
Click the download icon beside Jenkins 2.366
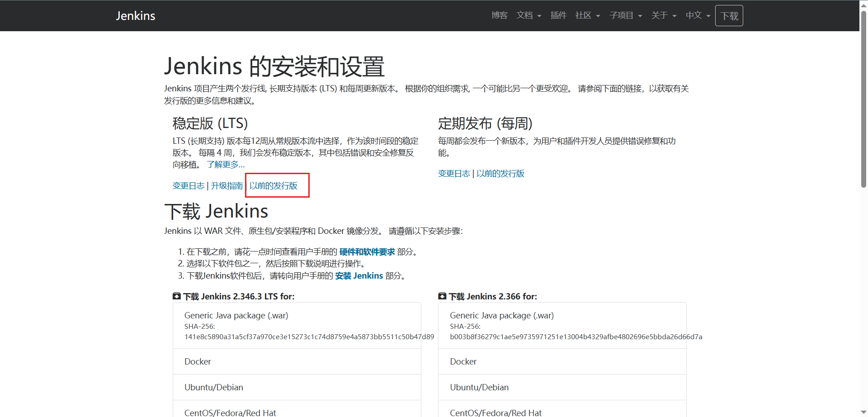442,296
